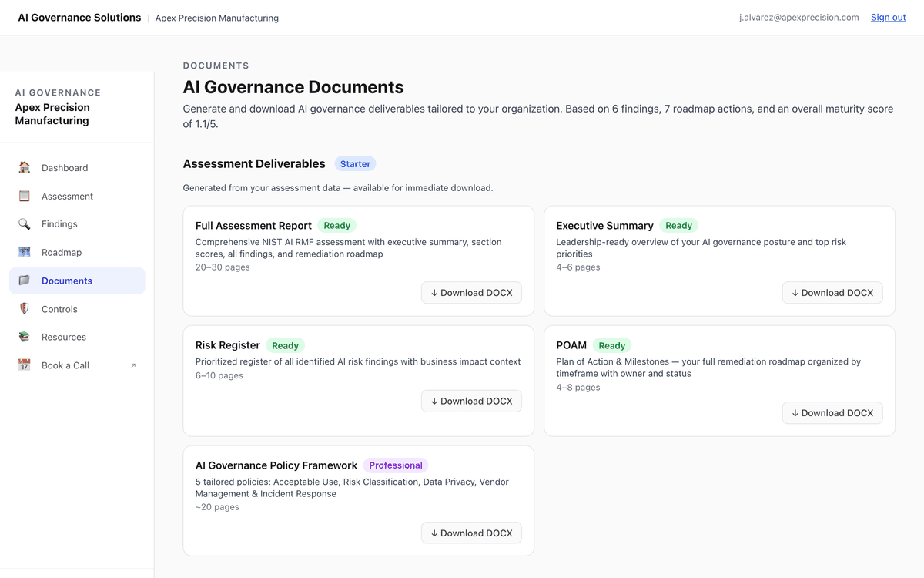Click the Ready badge on POAM

612,345
